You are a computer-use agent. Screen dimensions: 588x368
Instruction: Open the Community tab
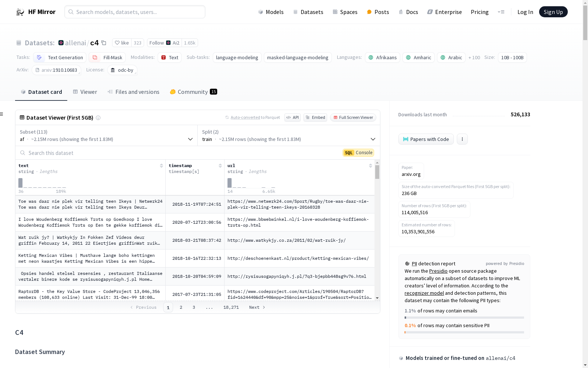pos(193,92)
